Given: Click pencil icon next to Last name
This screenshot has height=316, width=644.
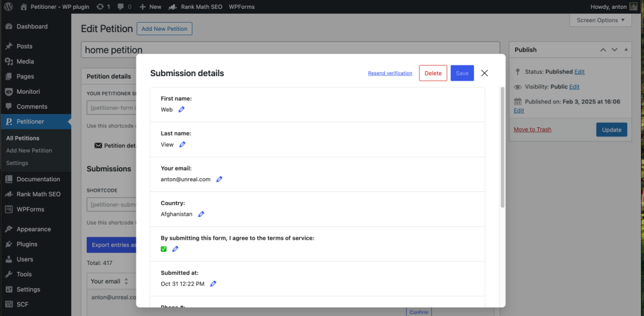Looking at the screenshot, I should [182, 144].
